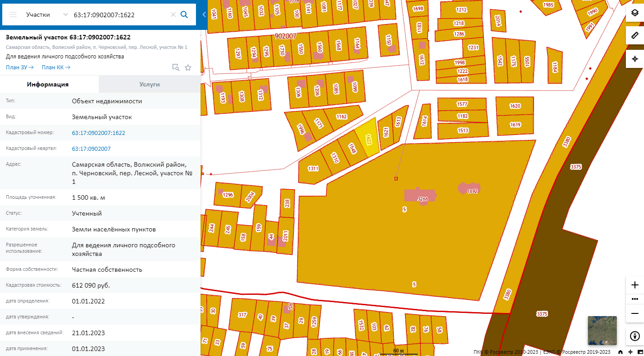Click the zoom-to-object icon beside the star
644x356 pixels.
coord(176,67)
